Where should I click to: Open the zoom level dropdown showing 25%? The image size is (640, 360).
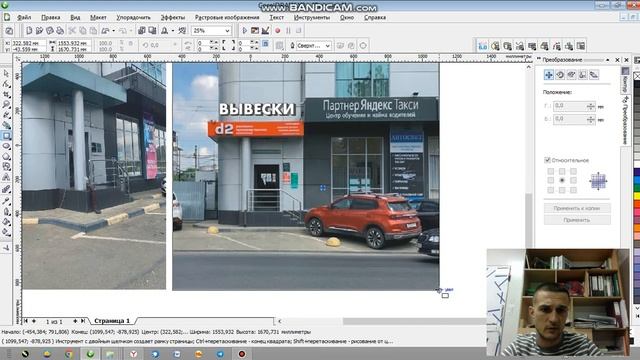point(227,31)
